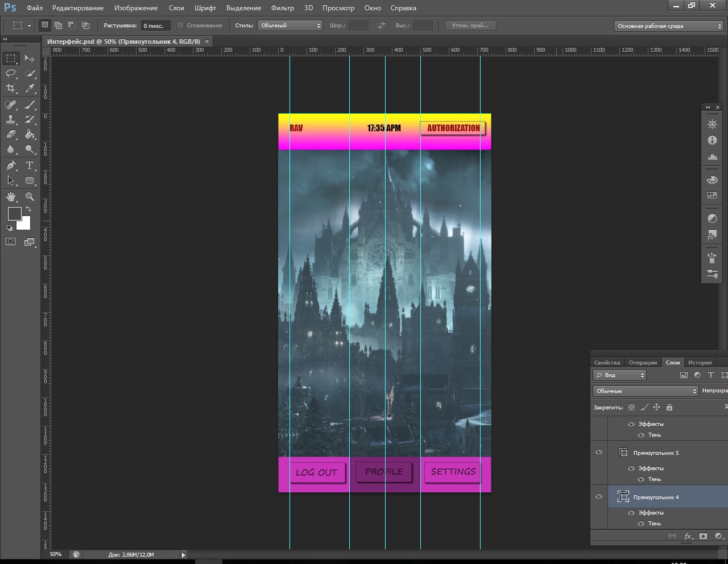Activate the Pen tool
The width and height of the screenshot is (728, 564).
pos(11,165)
